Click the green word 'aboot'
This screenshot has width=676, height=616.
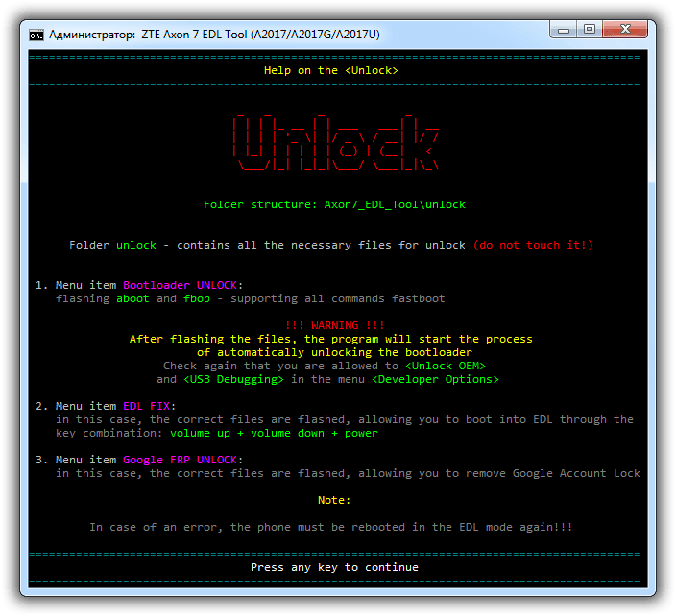click(x=133, y=299)
